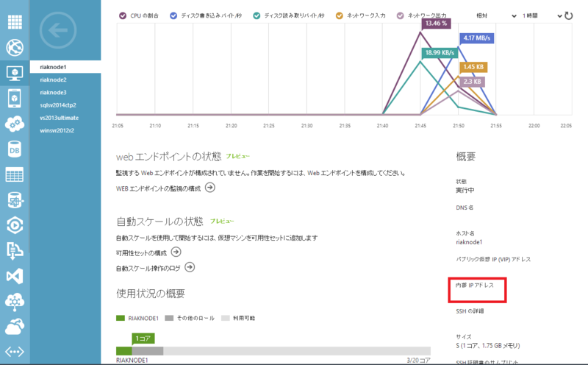Toggle ネットワーク出力 metric checkbox
588x365 pixels.
click(401, 15)
